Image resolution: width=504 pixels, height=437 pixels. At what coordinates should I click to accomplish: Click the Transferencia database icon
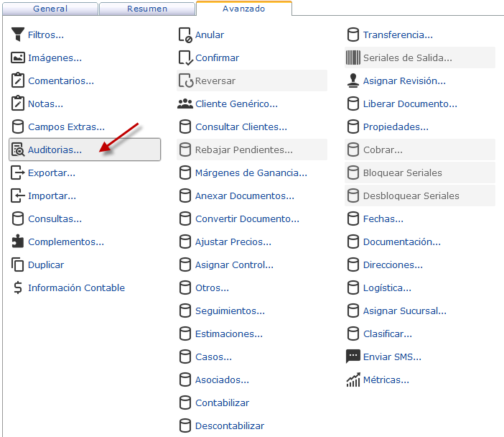click(x=353, y=34)
